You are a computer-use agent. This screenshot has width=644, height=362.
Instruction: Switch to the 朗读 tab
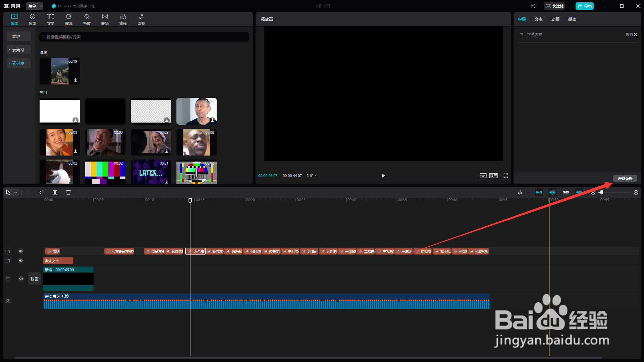[572, 19]
